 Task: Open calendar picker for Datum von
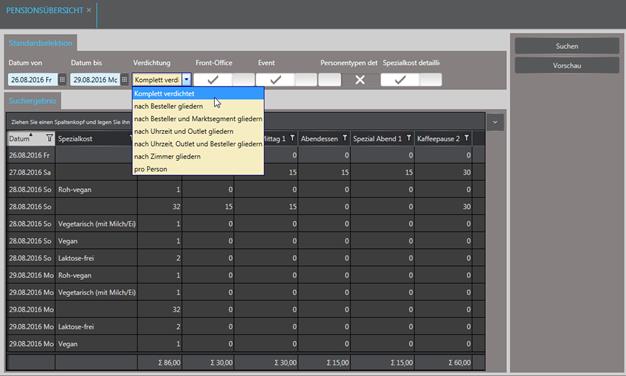(62, 79)
